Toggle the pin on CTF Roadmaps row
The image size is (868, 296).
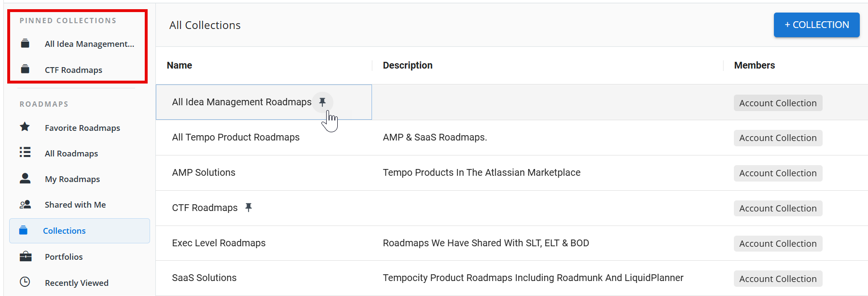point(248,207)
